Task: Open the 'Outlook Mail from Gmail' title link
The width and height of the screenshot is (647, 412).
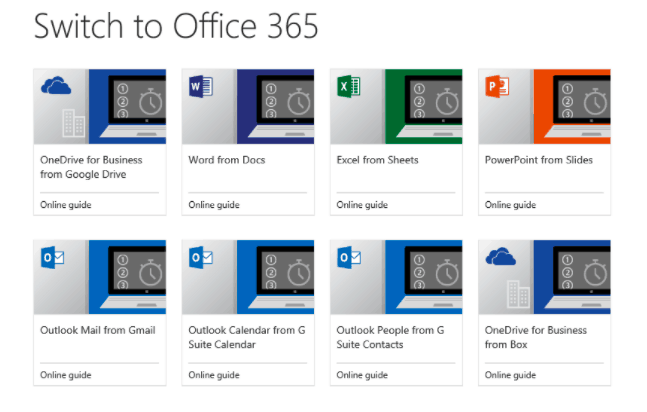Action: (x=98, y=330)
